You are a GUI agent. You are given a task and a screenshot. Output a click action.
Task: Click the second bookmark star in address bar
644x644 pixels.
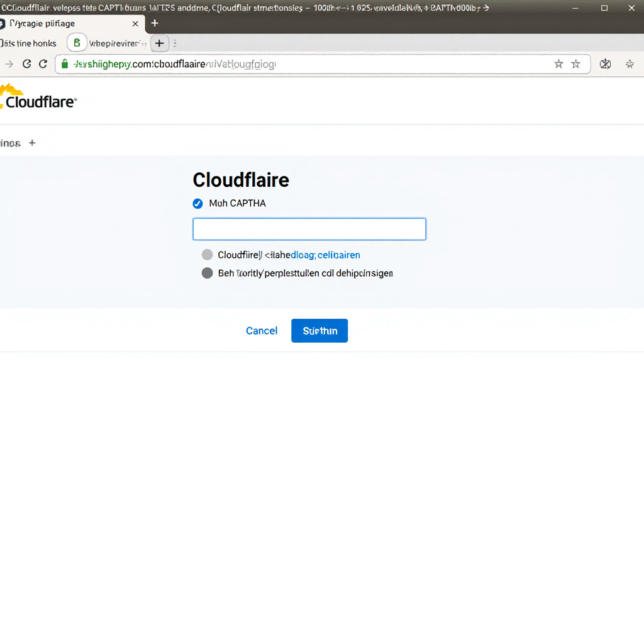[x=575, y=64]
